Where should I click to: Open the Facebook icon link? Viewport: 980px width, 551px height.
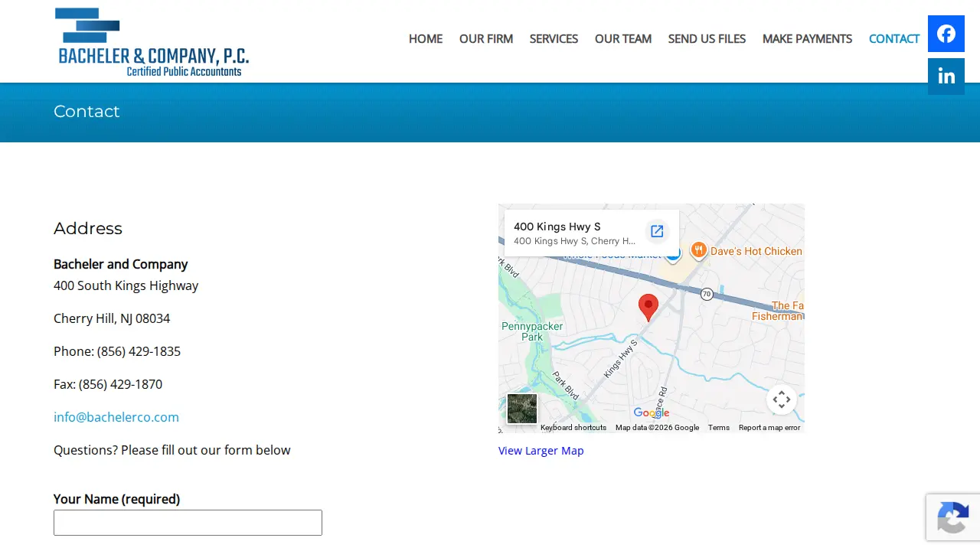[946, 34]
